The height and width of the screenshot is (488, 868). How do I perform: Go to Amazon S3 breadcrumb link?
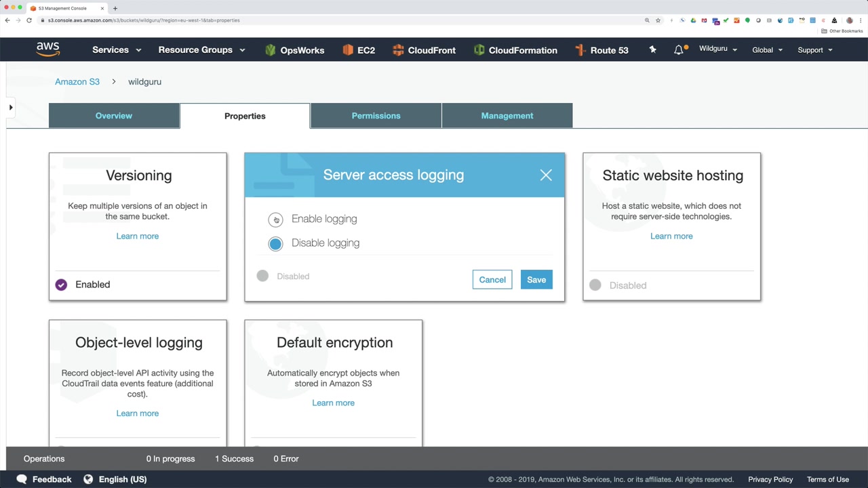tap(77, 82)
